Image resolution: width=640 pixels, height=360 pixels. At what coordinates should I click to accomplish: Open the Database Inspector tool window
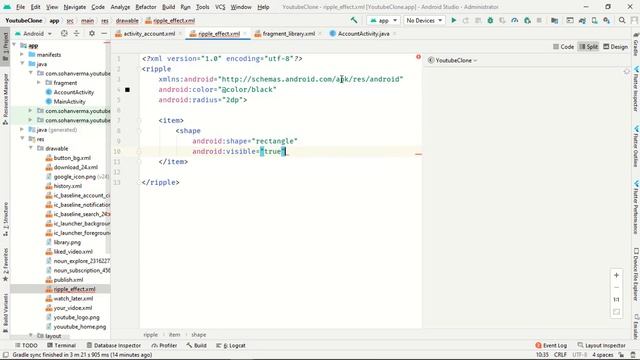[114, 345]
